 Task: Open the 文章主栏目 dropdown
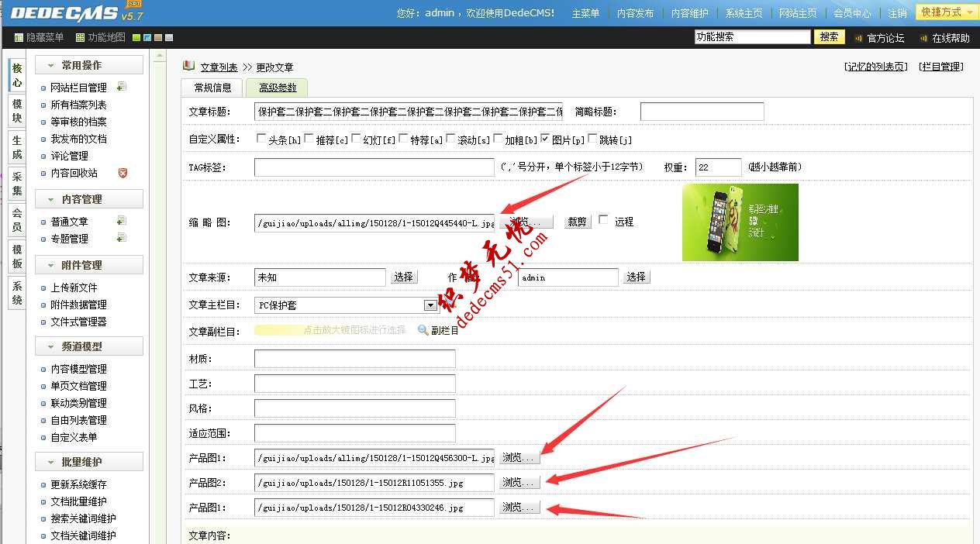tap(430, 305)
